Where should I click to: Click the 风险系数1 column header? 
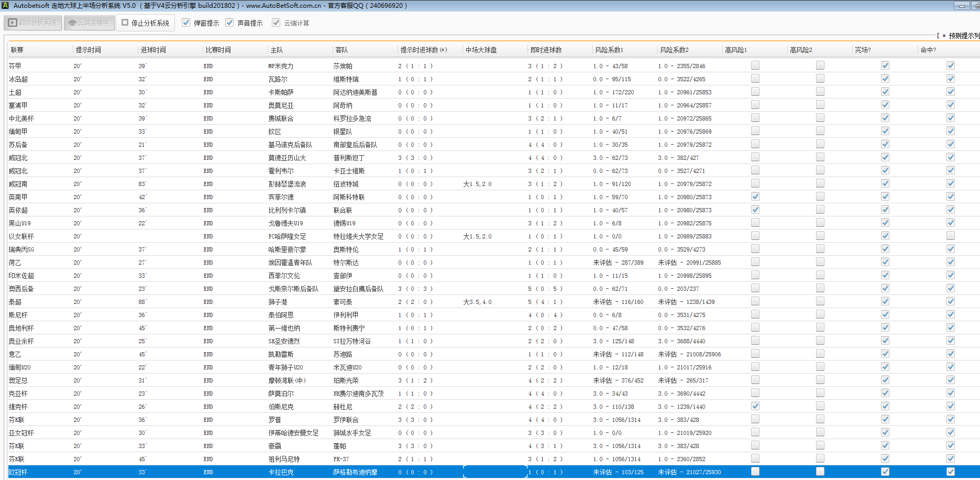[609, 50]
